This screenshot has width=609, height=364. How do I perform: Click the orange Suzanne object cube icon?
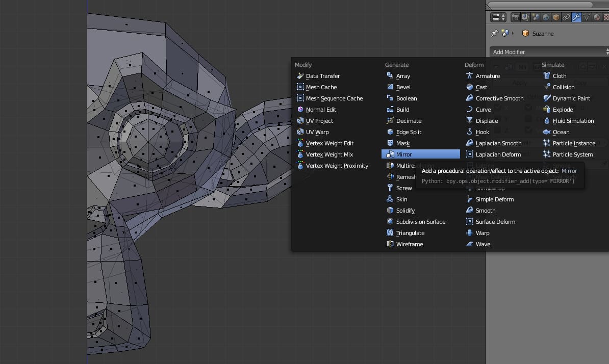tap(525, 33)
